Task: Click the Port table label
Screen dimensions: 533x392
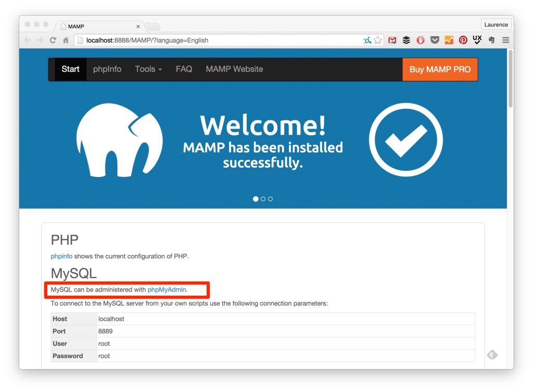Action: [59, 331]
